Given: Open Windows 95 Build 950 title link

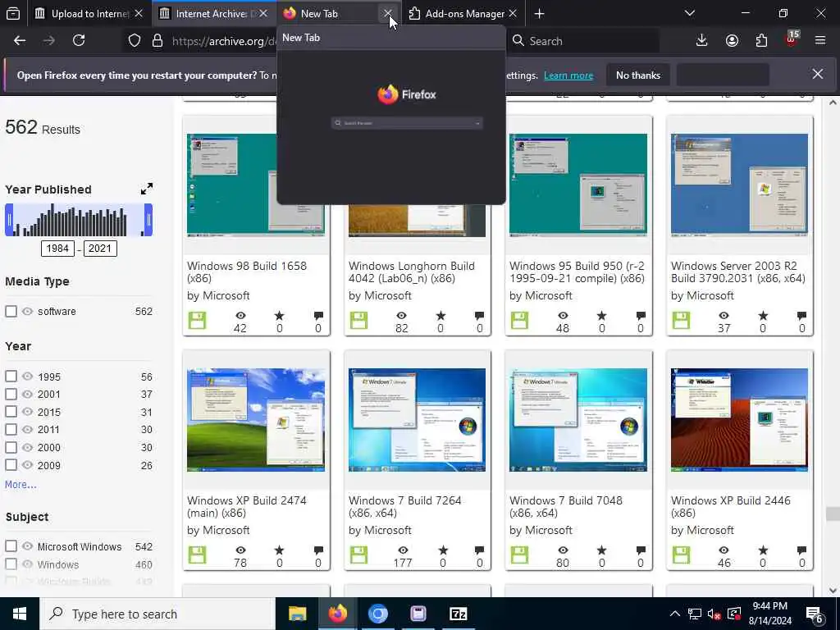Looking at the screenshot, I should point(577,272).
